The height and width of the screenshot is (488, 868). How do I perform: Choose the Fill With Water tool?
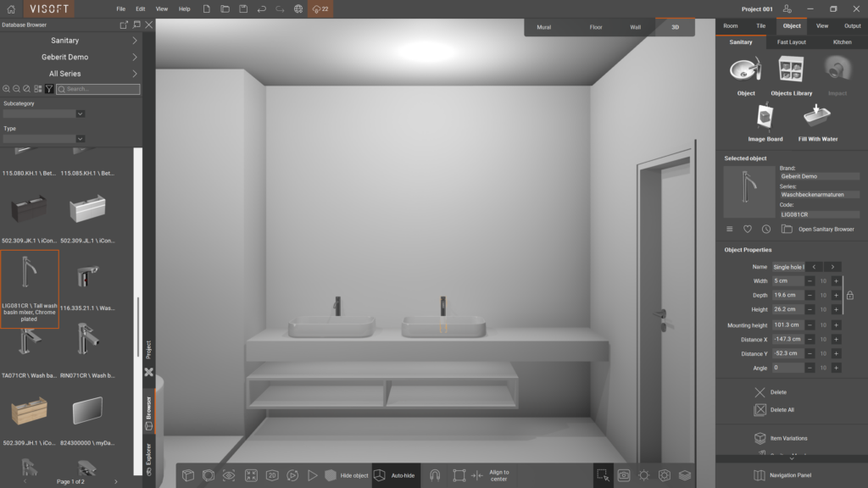pos(818,123)
